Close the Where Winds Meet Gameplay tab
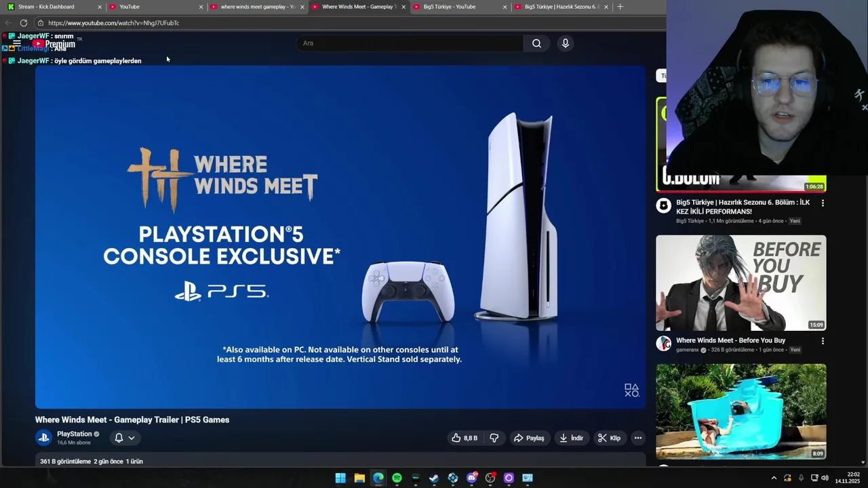The image size is (868, 488). coord(403,7)
